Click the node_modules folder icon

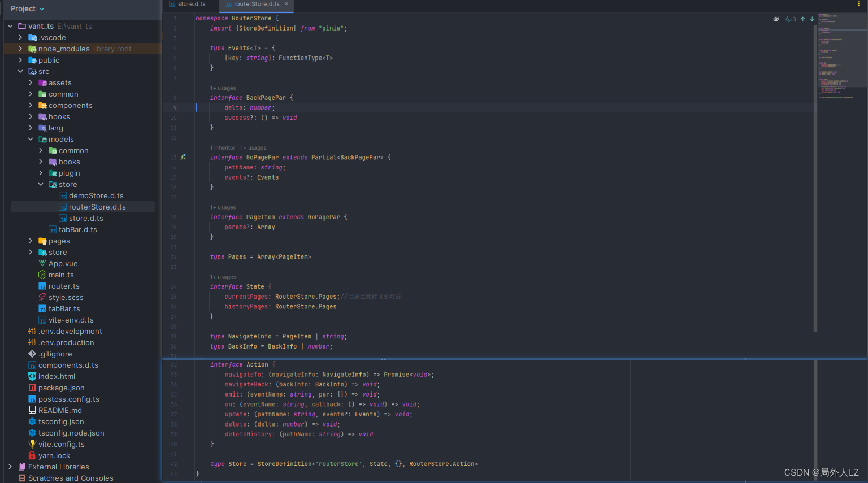pos(32,49)
